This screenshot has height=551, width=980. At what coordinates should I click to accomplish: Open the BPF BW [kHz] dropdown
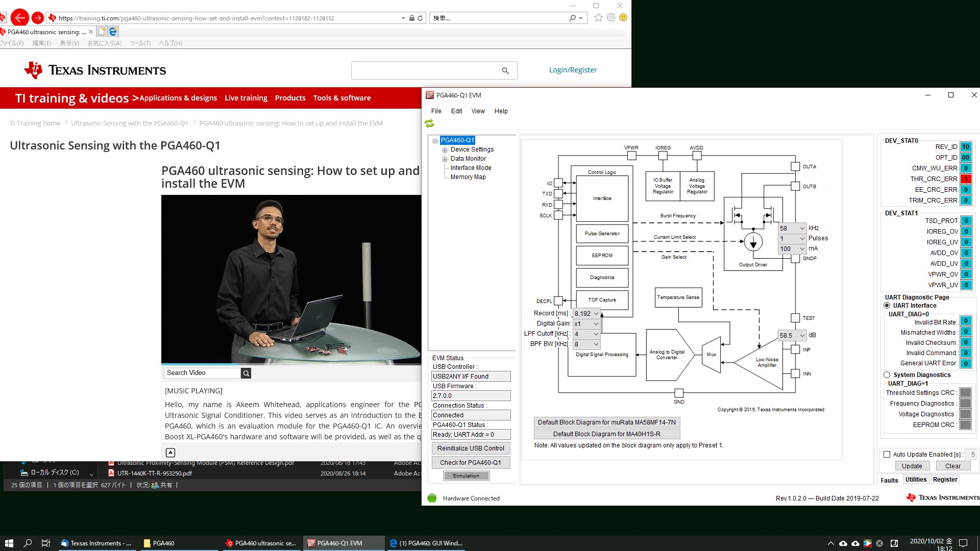(x=586, y=344)
